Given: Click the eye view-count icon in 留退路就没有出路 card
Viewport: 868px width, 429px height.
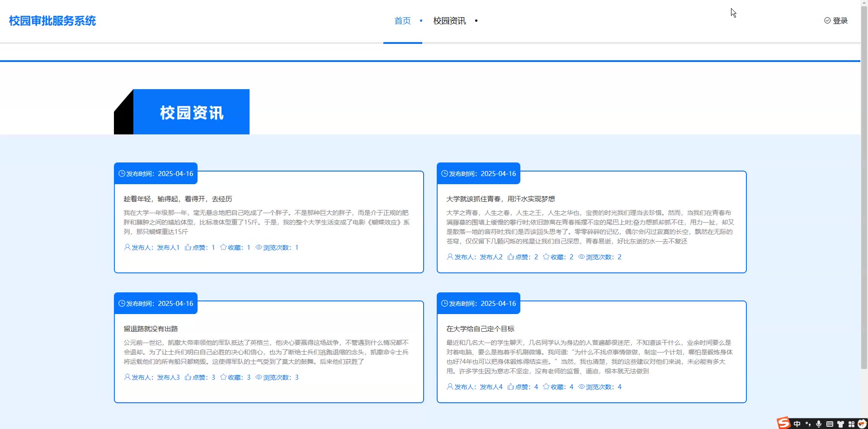Looking at the screenshot, I should pyautogui.click(x=259, y=377).
